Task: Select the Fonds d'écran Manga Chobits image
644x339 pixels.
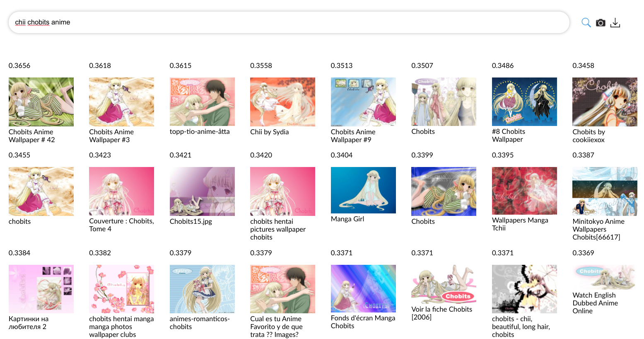Action: [x=363, y=288]
